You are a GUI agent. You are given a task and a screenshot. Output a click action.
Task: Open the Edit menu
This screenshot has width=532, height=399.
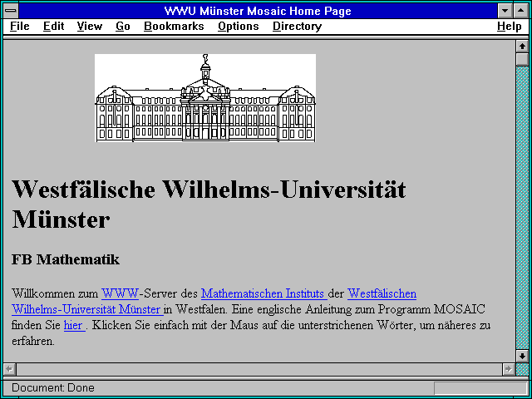point(53,27)
